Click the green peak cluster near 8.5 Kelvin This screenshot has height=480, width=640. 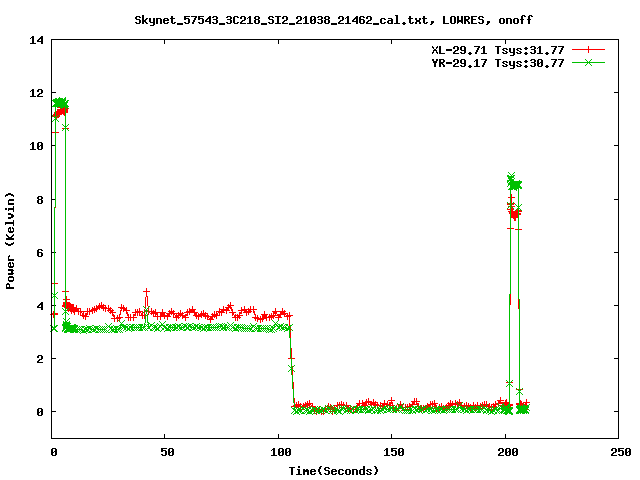(515, 183)
